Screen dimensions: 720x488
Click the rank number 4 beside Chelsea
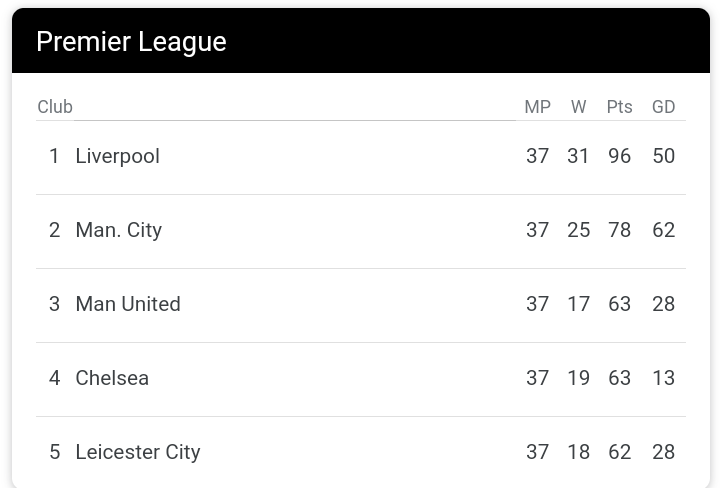54,378
